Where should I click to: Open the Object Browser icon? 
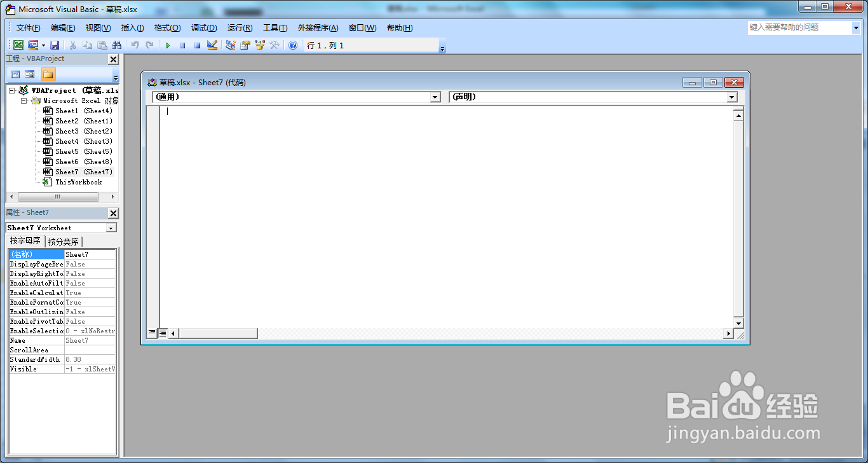(x=259, y=45)
